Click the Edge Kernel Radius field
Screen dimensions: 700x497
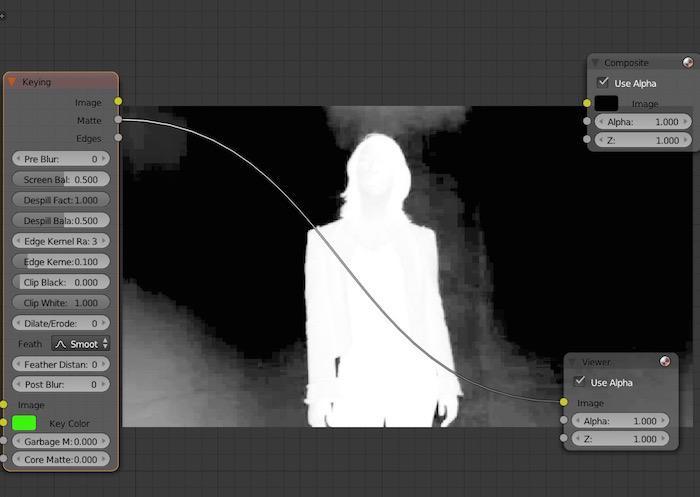pyautogui.click(x=61, y=241)
